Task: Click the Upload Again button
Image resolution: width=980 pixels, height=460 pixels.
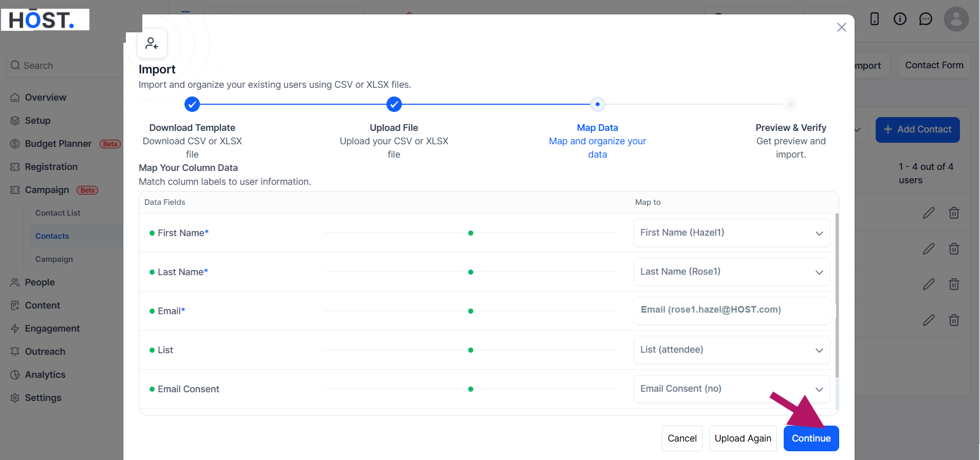Action: click(x=743, y=438)
